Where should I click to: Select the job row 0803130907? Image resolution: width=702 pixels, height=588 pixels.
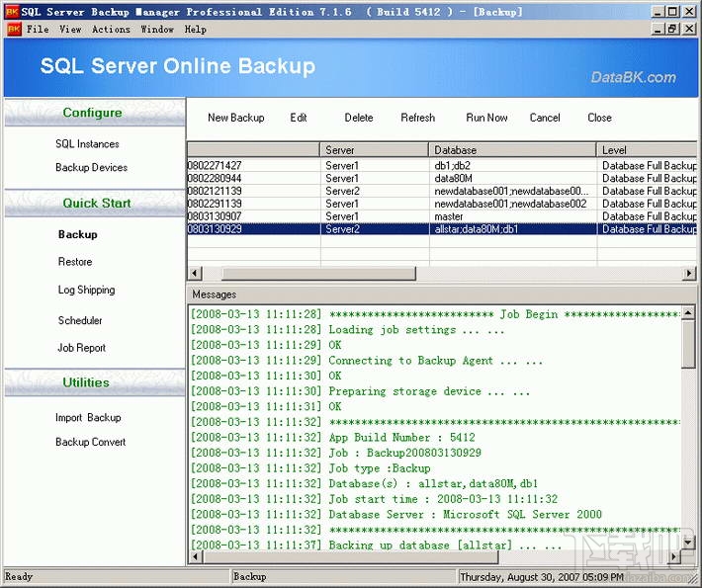pos(442,216)
